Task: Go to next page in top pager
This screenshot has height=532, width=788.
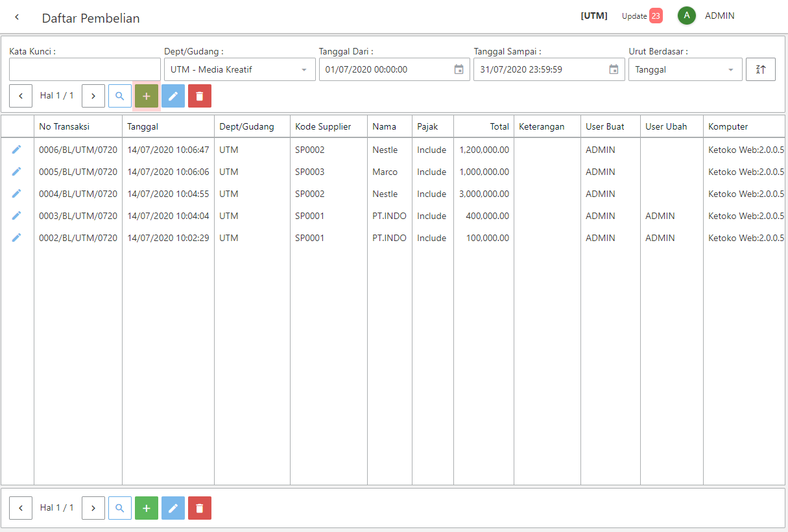Action: pyautogui.click(x=93, y=96)
